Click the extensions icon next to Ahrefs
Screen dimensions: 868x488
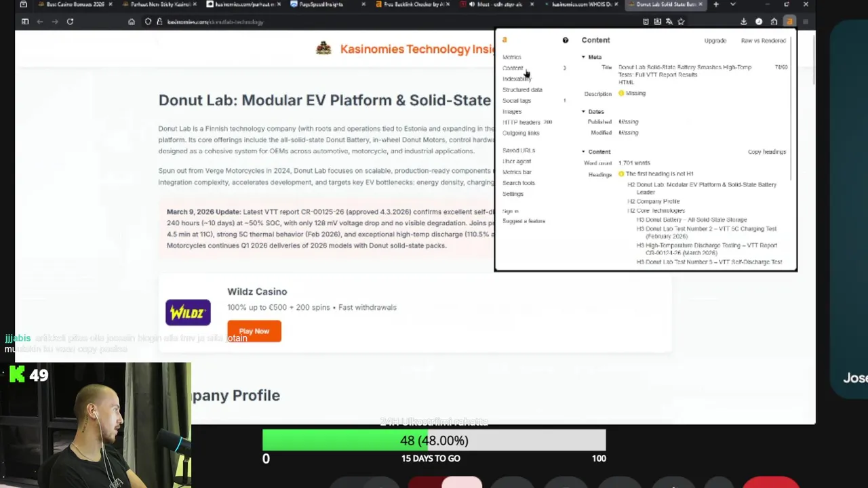tap(774, 22)
